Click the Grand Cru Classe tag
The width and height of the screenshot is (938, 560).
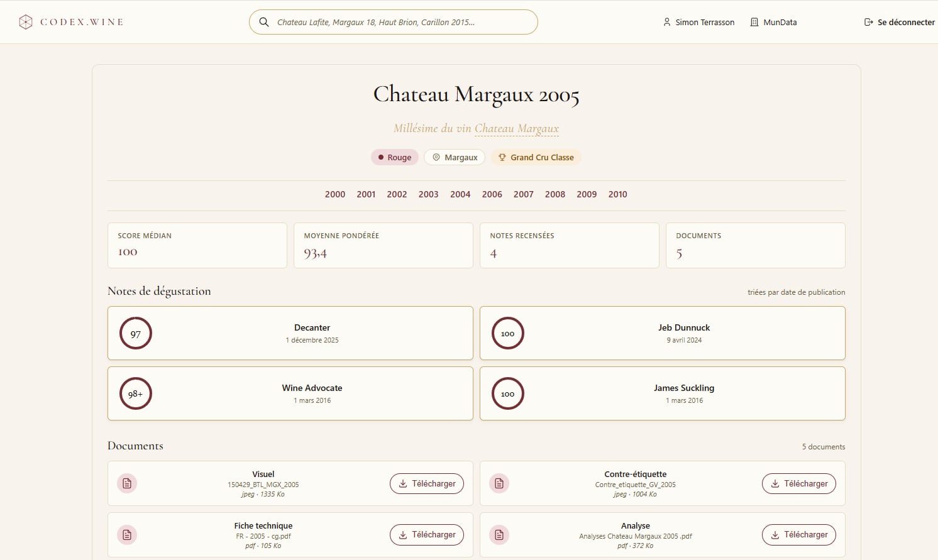click(x=536, y=157)
